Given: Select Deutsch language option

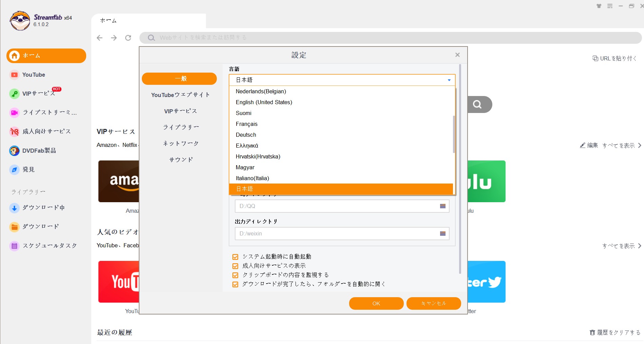Looking at the screenshot, I should pos(341,135).
